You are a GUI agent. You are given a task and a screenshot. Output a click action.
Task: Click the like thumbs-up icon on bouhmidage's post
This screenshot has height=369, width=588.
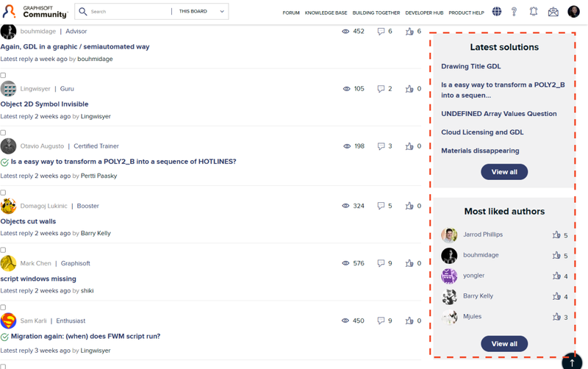[x=409, y=32]
